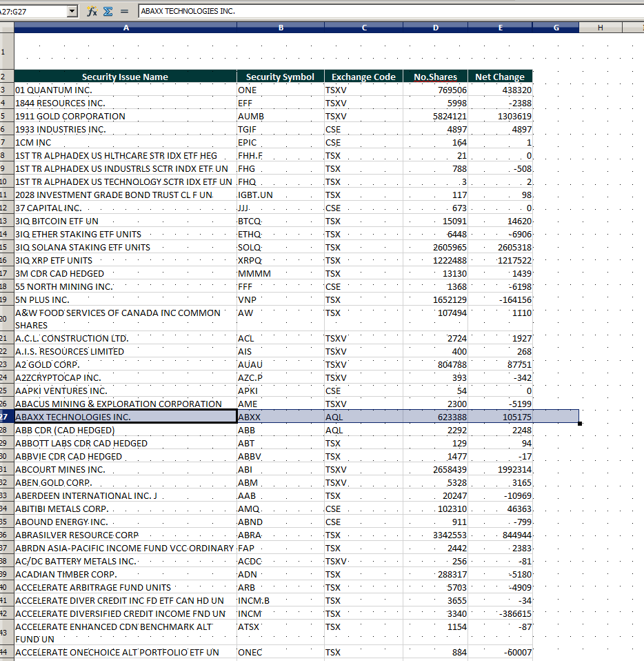Click the Security Symbol header cell
The image size is (644, 661).
point(281,77)
